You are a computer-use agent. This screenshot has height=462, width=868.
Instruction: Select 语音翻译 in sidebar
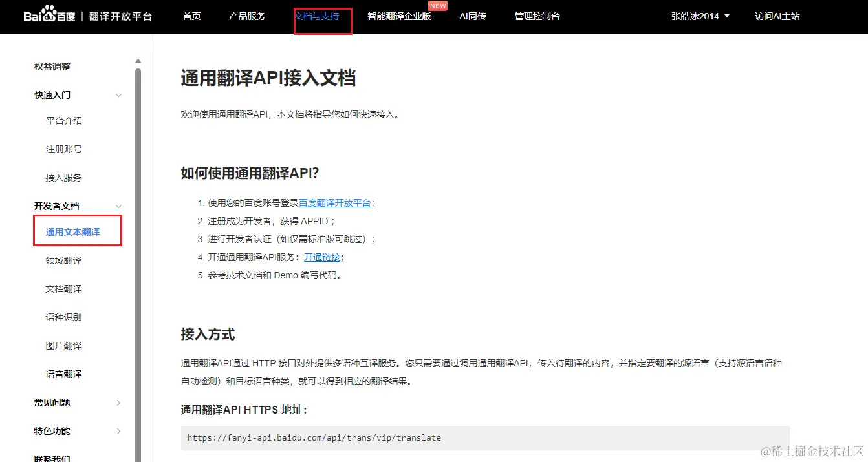coord(64,374)
